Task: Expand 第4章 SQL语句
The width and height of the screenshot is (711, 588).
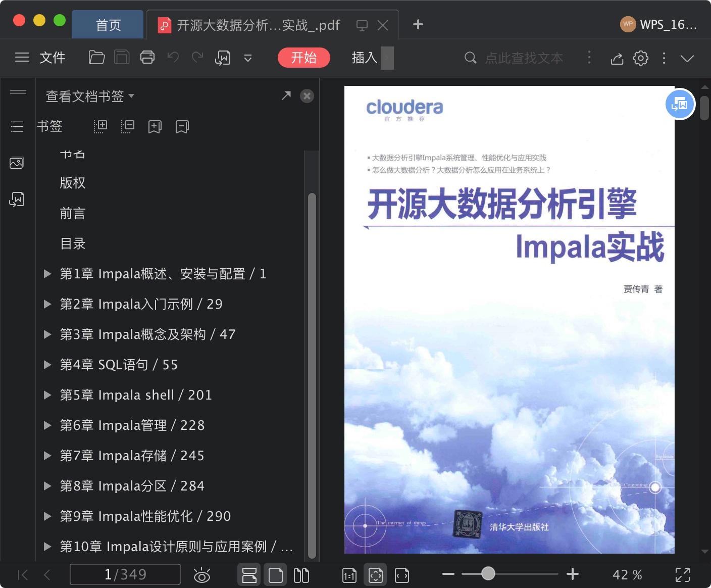Action: pyautogui.click(x=47, y=365)
